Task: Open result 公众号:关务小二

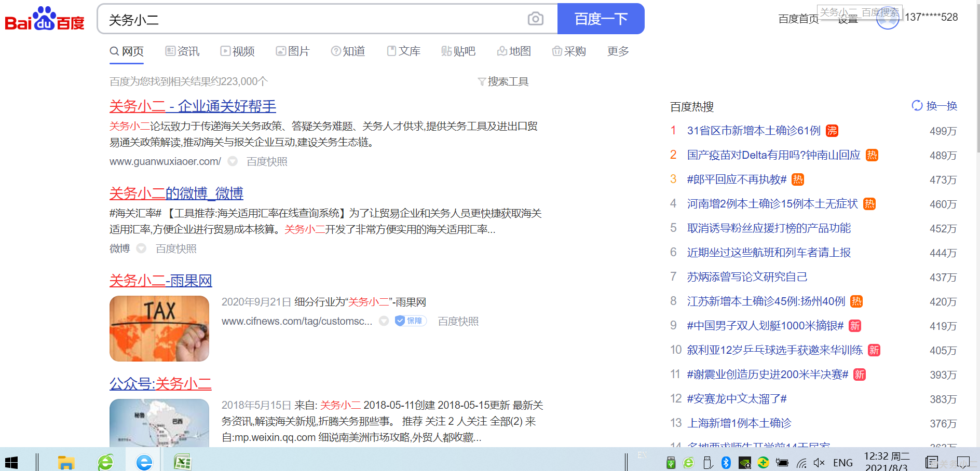Action: (160, 384)
